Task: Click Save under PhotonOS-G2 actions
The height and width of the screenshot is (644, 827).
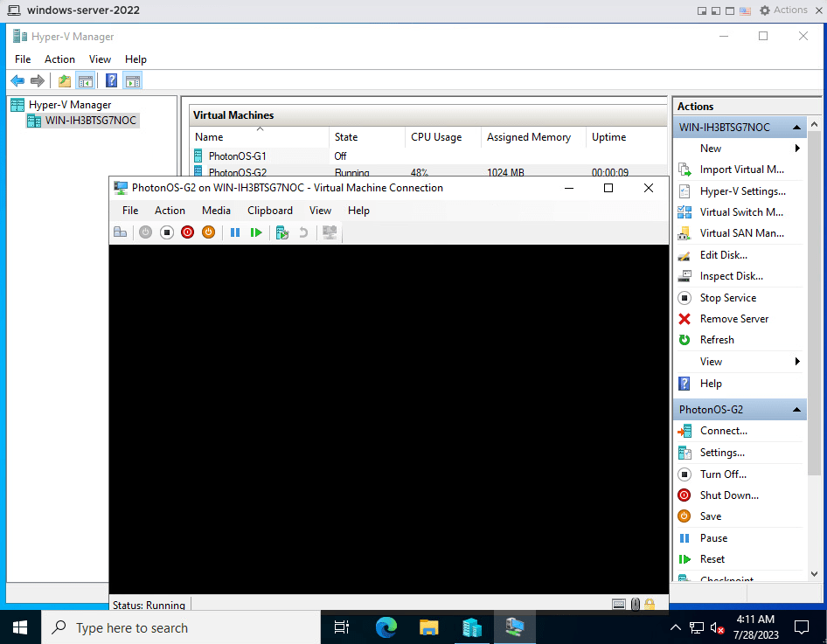Action: 711,516
